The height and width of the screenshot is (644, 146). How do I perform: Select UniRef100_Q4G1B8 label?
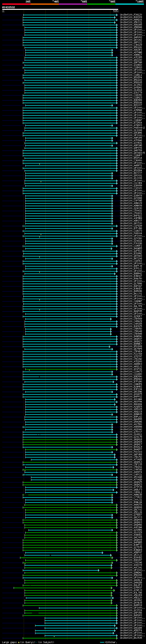[x=131, y=628]
